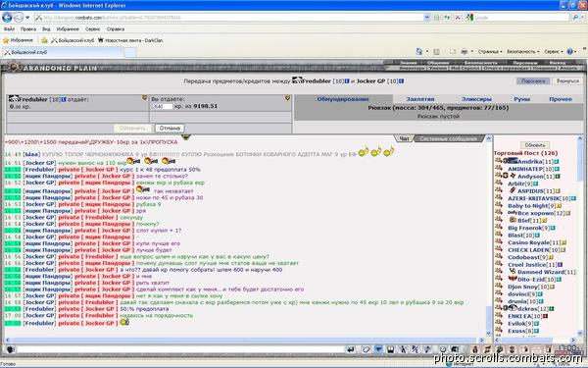Switch to Системные сообщения chat tab
588x368 pixels.
pos(448,138)
